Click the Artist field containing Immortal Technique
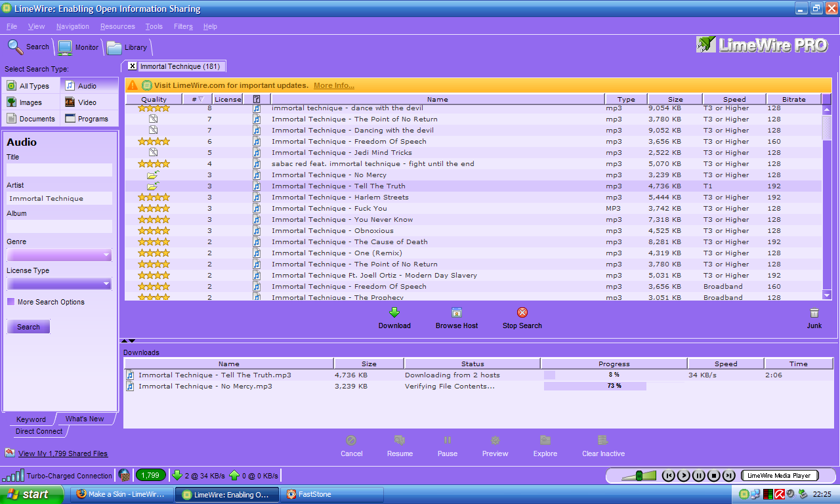Image resolution: width=840 pixels, height=504 pixels. (x=59, y=198)
